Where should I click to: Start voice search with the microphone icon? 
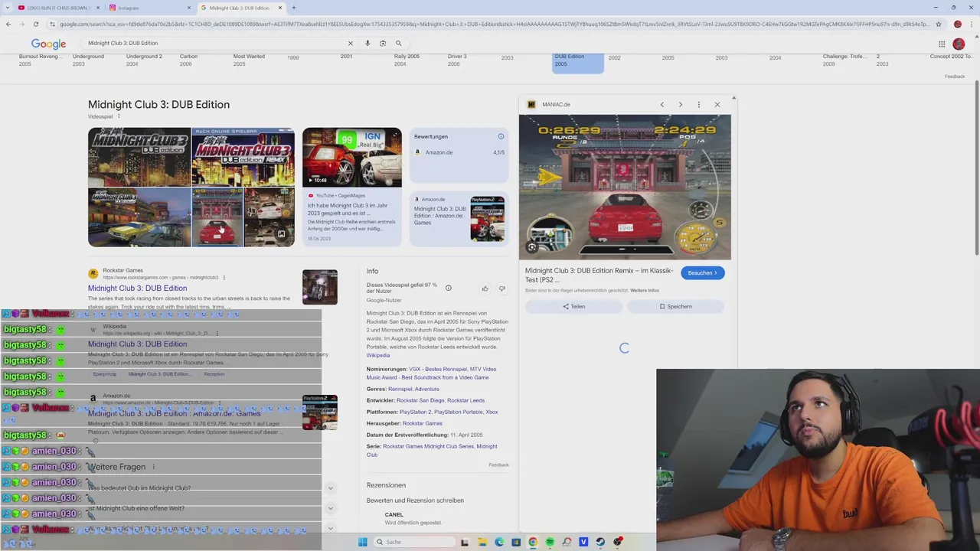point(367,44)
